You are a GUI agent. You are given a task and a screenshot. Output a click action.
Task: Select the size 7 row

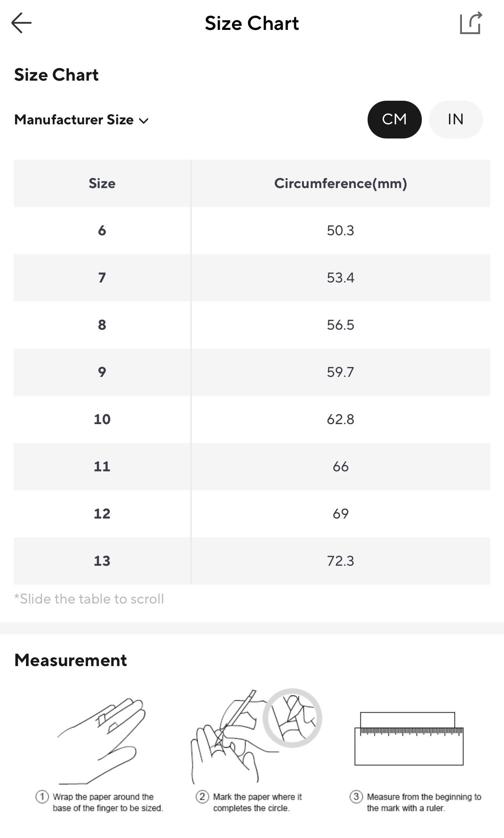pyautogui.click(x=102, y=278)
